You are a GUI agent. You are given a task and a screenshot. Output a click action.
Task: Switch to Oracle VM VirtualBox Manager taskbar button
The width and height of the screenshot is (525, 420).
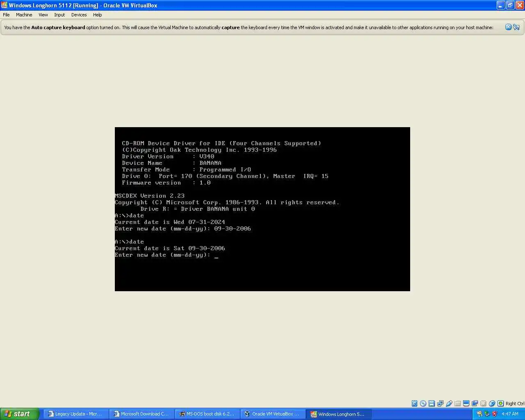point(274,414)
